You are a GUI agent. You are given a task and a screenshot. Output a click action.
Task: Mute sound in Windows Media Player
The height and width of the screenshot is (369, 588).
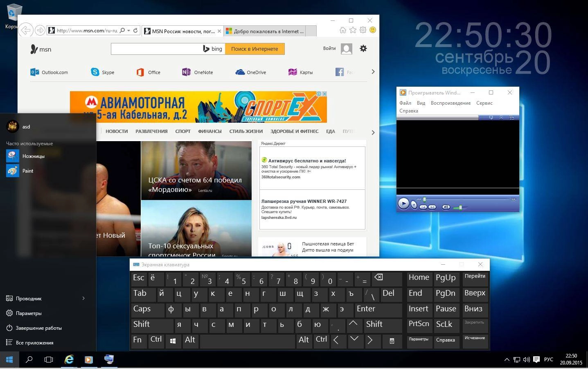[446, 207]
